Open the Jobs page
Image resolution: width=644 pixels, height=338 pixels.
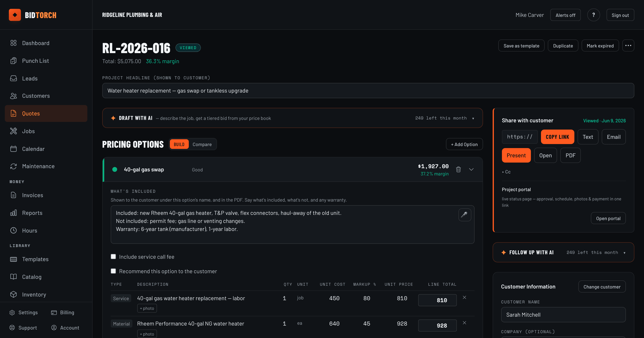(x=46, y=131)
